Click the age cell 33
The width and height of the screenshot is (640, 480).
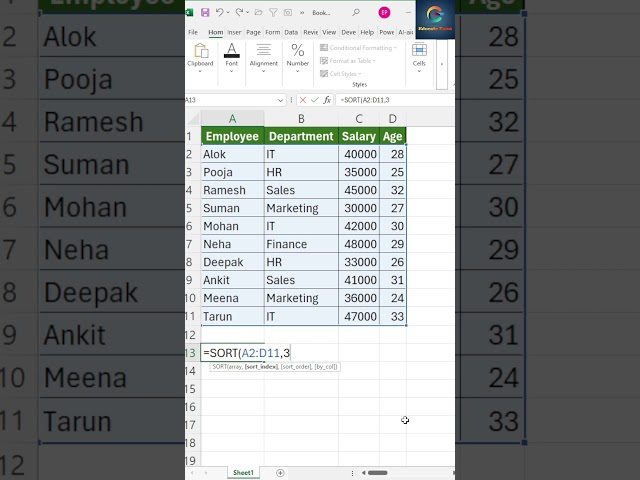point(393,316)
